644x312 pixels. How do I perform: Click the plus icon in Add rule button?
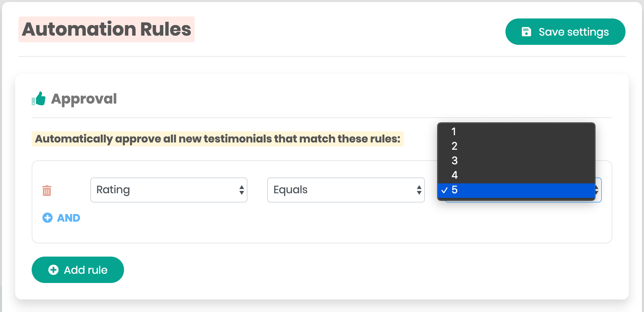tap(53, 270)
